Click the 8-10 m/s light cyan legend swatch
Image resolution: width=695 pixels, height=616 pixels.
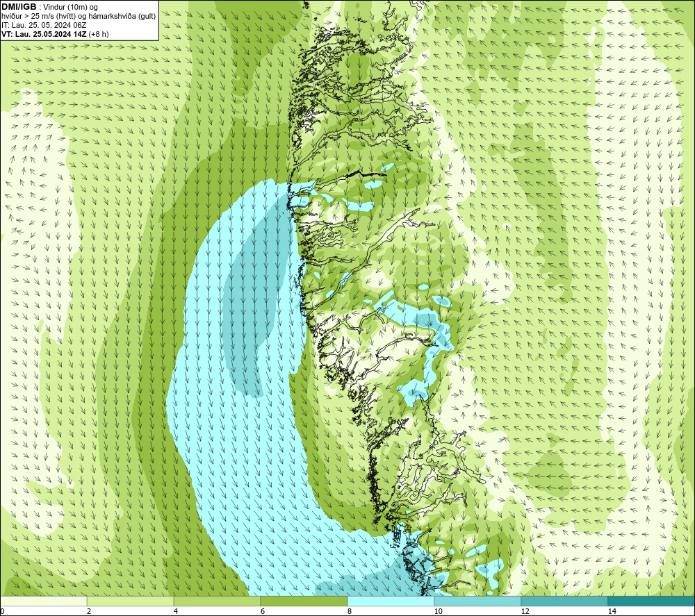(391, 601)
